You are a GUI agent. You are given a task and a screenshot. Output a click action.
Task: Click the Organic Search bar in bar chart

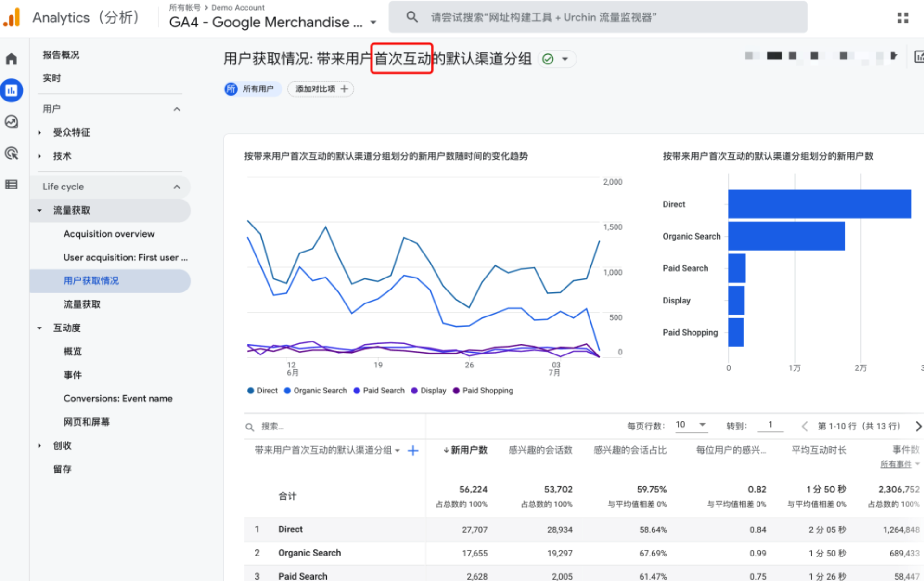[786, 236]
